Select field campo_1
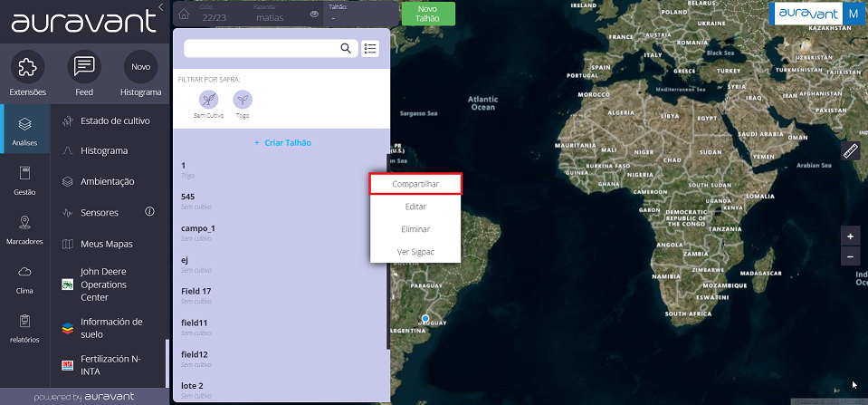The image size is (868, 405). click(281, 233)
